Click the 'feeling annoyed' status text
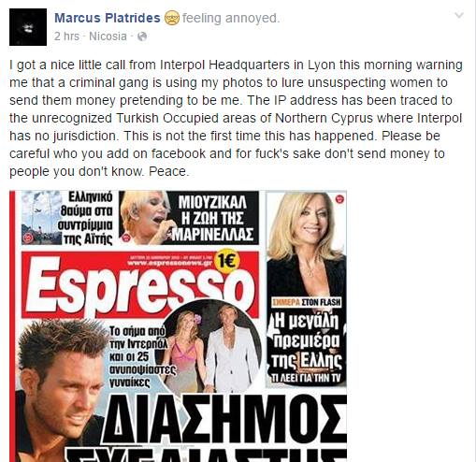The image size is (476, 462). coord(231,18)
